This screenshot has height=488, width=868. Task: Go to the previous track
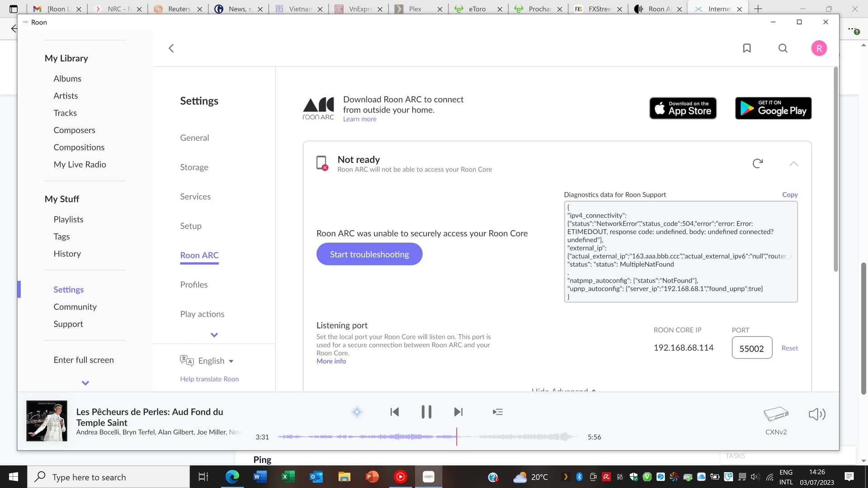point(394,412)
